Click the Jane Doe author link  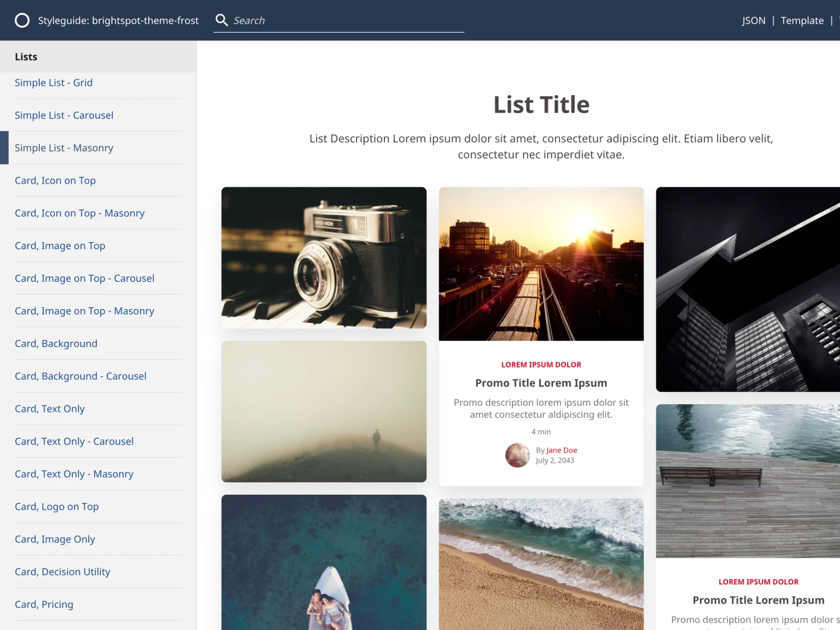562,450
